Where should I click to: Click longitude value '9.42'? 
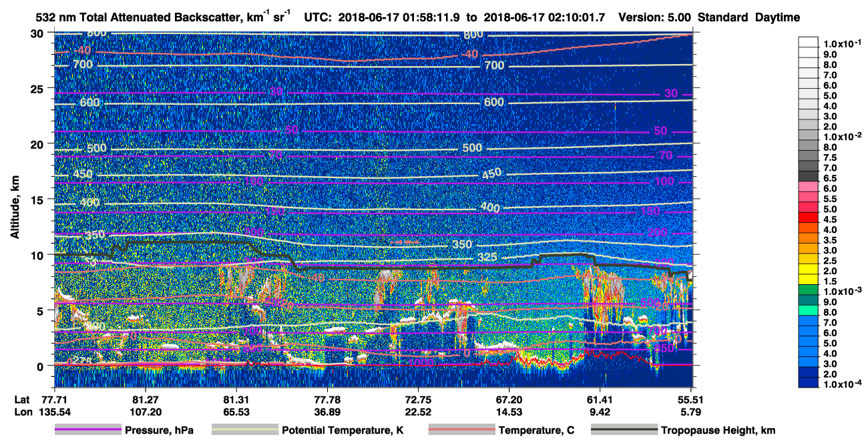tap(600, 412)
